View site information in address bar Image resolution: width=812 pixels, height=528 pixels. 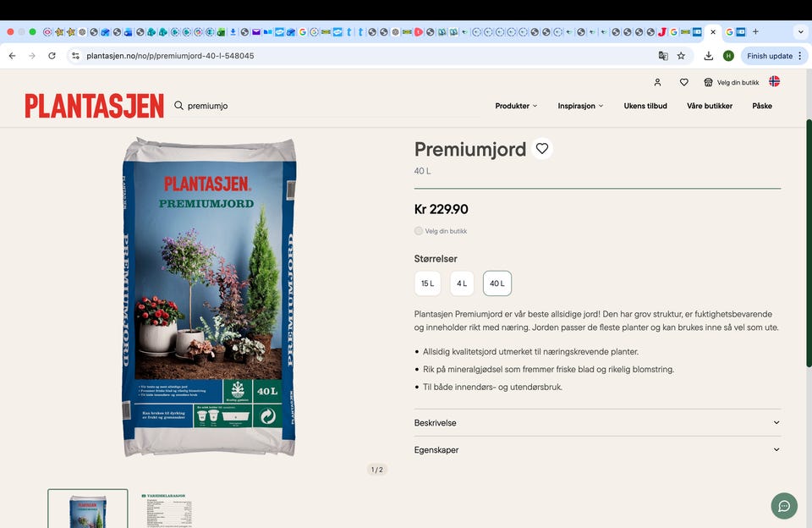(75, 56)
